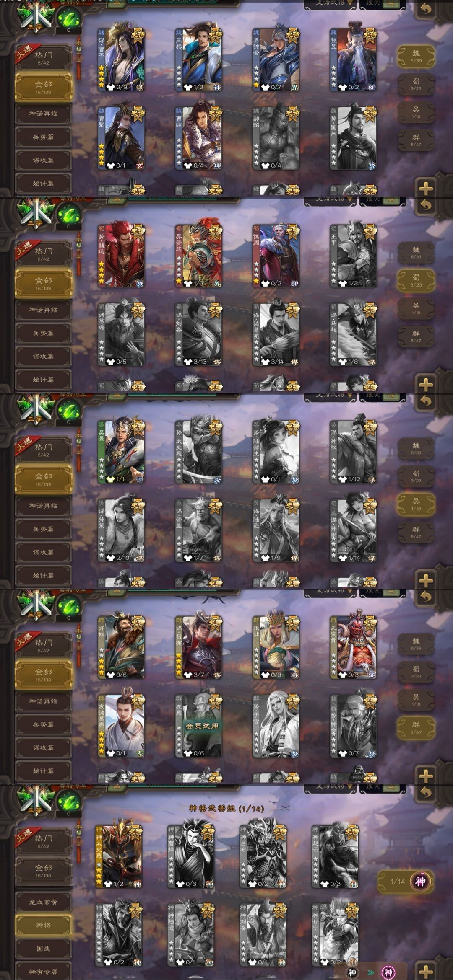Select the highlighted 魏 faction tab
Image resolution: width=453 pixels, height=980 pixels.
[416, 56]
